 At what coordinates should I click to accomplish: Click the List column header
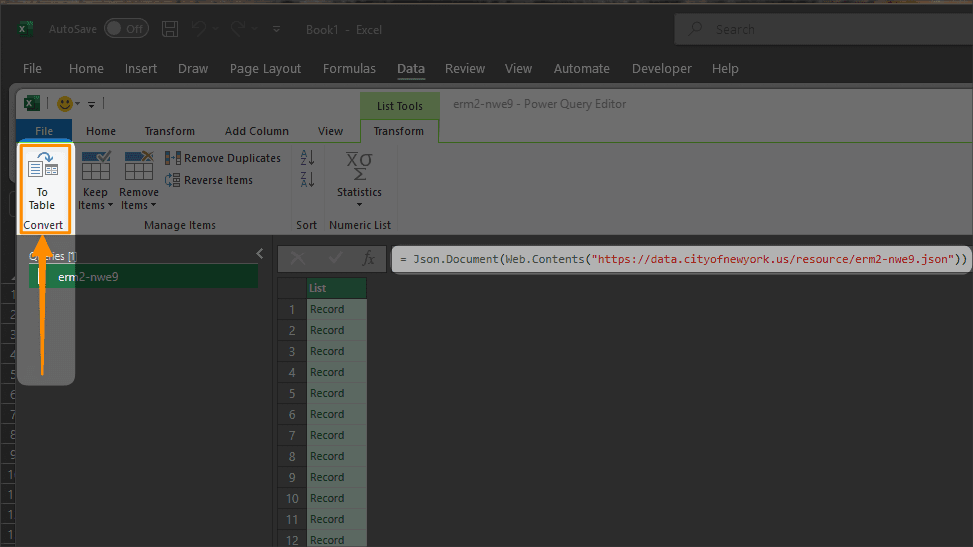point(336,288)
